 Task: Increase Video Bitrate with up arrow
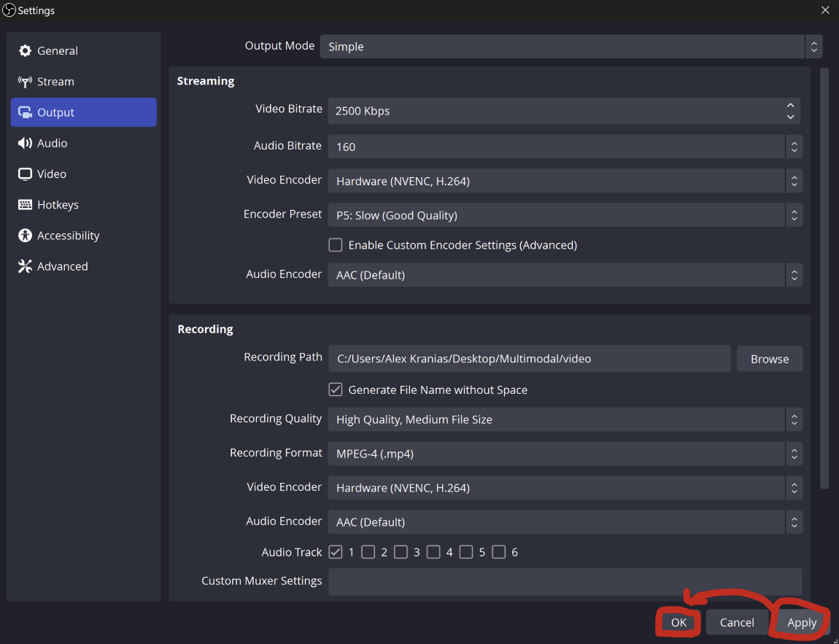pyautogui.click(x=790, y=106)
